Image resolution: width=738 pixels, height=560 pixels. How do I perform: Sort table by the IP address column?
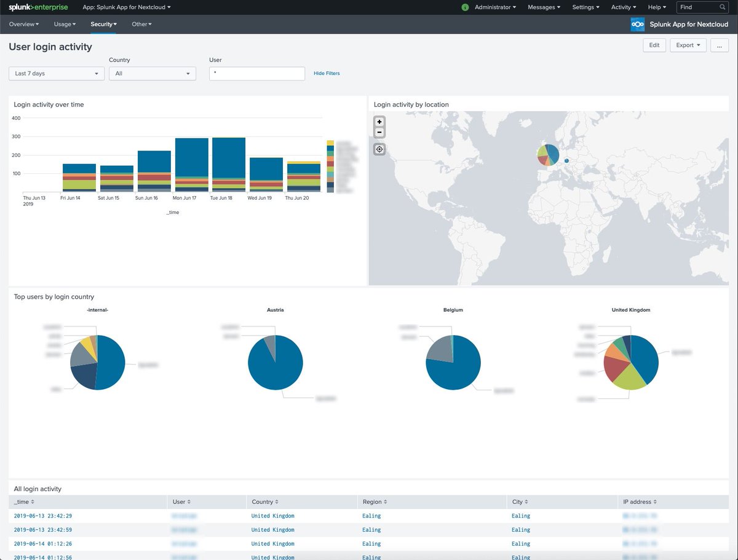click(640, 502)
